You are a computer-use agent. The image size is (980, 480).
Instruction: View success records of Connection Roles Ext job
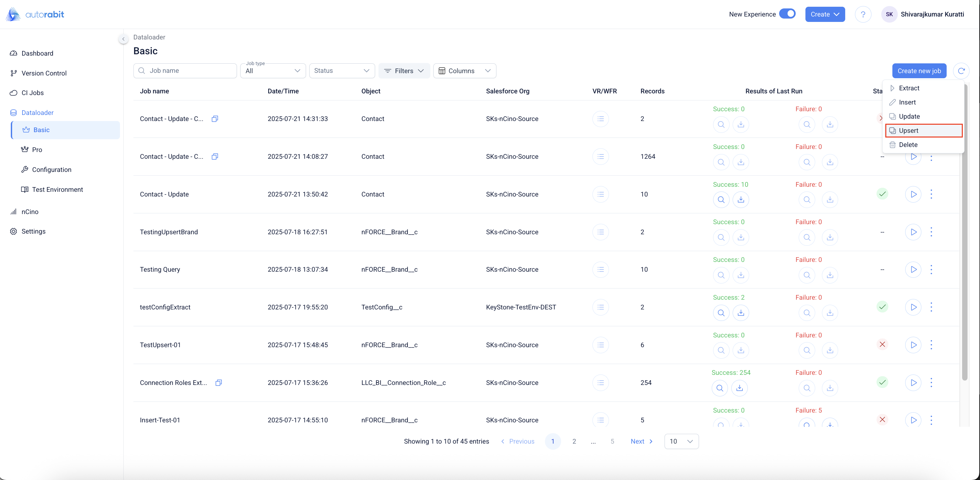click(719, 388)
